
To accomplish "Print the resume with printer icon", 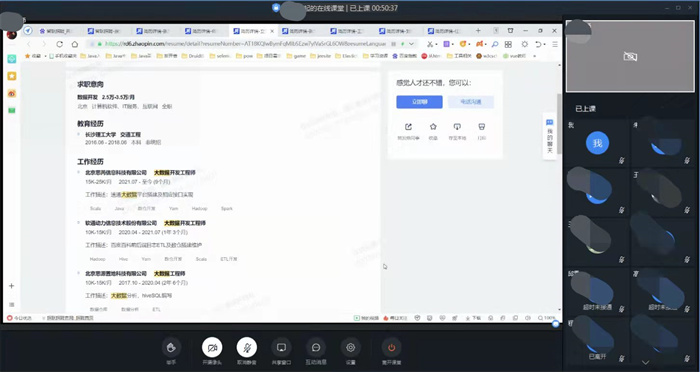I will pos(481,127).
